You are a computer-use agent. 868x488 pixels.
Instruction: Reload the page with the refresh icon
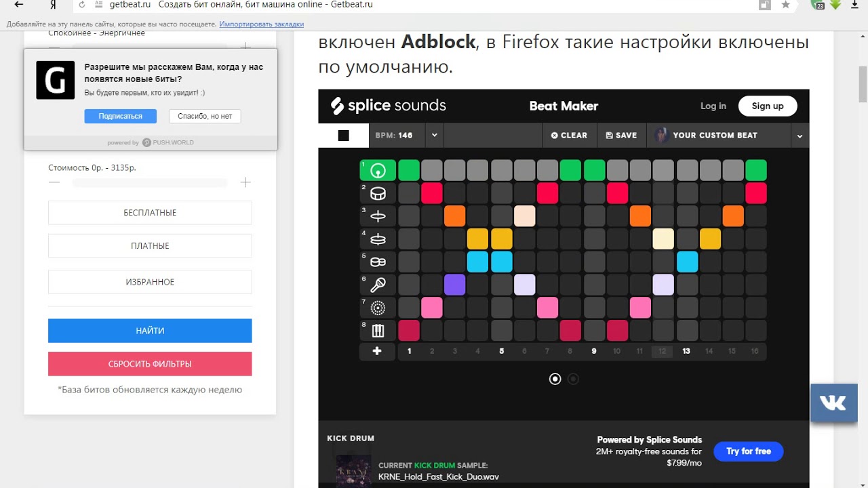pyautogui.click(x=82, y=5)
